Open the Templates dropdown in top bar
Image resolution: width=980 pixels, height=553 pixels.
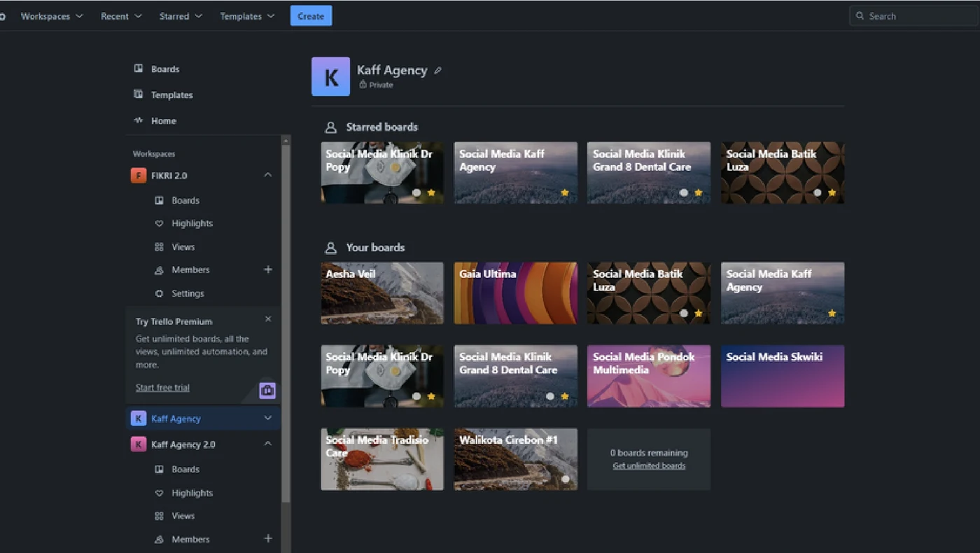tap(247, 16)
